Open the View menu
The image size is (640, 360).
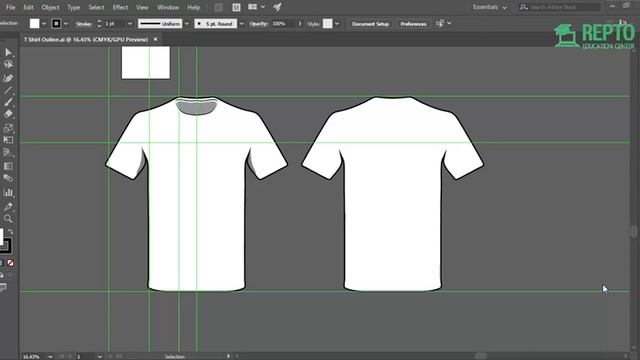point(142,7)
